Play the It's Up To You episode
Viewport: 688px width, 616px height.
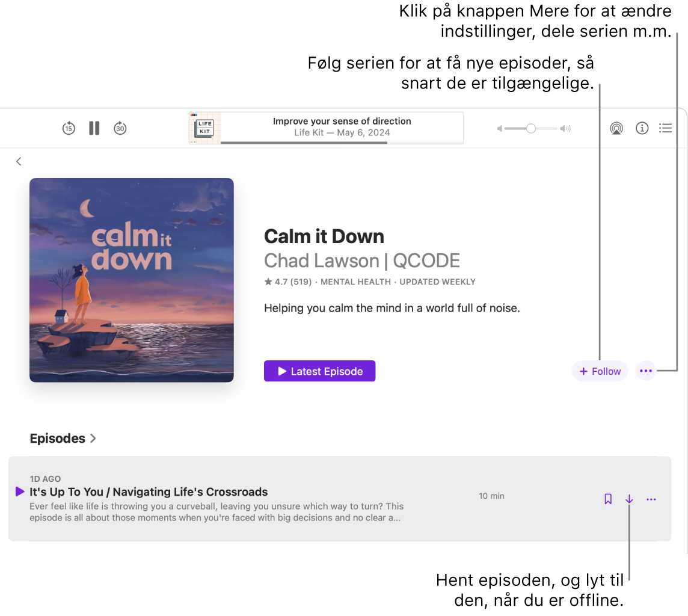tap(19, 491)
